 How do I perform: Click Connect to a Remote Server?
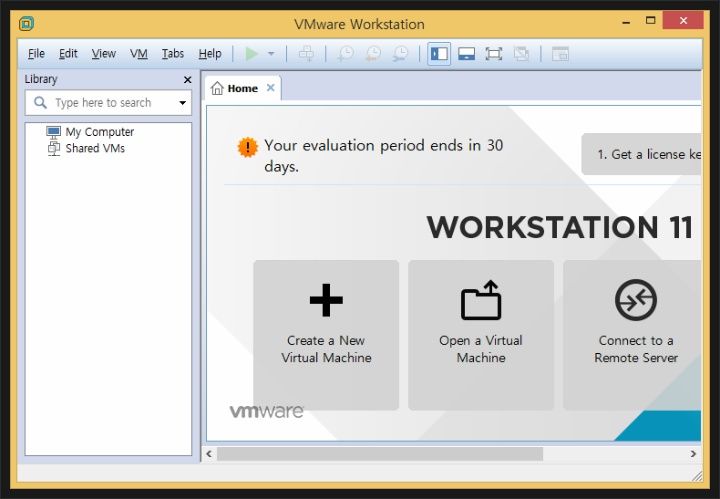pyautogui.click(x=632, y=335)
